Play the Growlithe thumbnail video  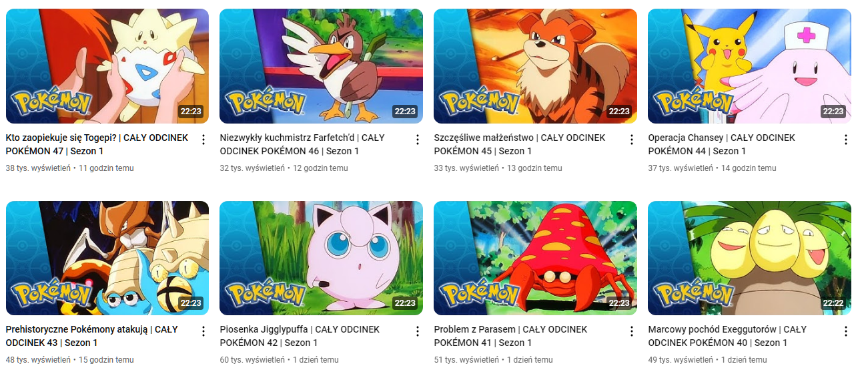click(535, 66)
